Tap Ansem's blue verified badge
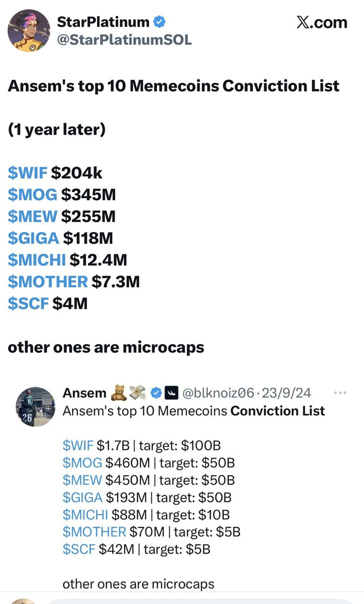Screen dimensions: 364x604 (x=156, y=393)
